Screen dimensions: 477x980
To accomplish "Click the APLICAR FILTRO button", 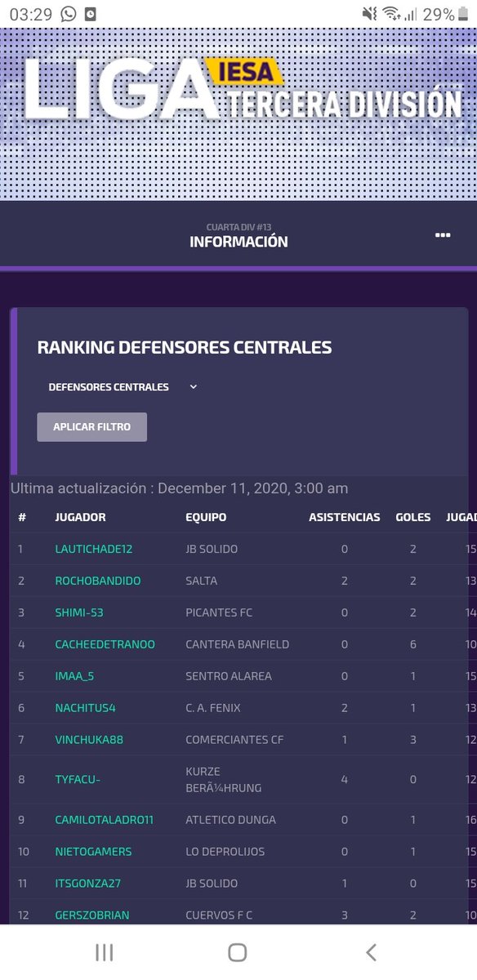I will pyautogui.click(x=91, y=427).
